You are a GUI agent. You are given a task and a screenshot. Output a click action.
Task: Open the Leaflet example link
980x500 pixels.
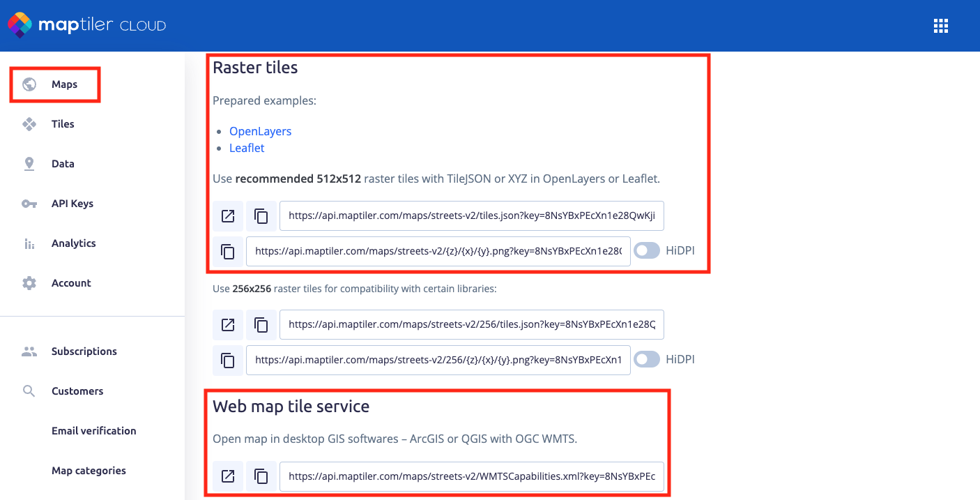[247, 148]
